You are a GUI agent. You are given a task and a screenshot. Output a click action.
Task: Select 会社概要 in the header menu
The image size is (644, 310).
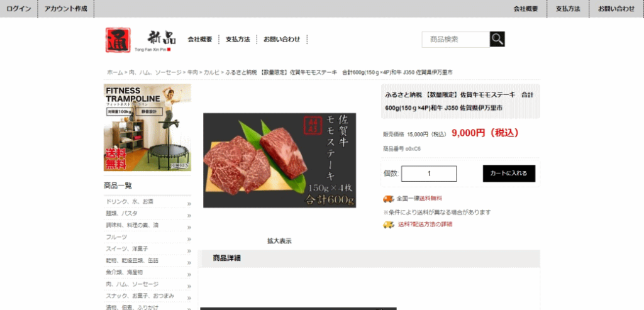pyautogui.click(x=200, y=40)
